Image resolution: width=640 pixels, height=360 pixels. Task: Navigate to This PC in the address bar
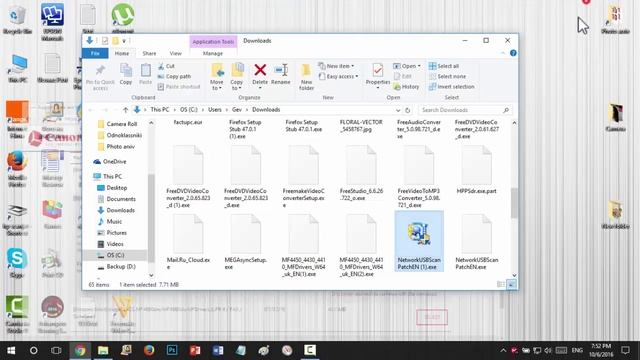tap(160, 110)
